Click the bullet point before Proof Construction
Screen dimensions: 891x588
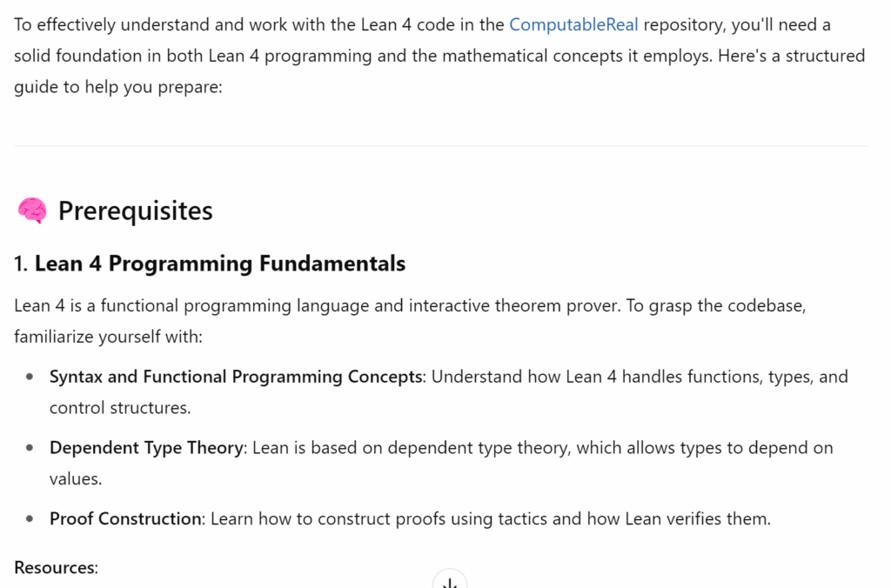click(x=30, y=518)
